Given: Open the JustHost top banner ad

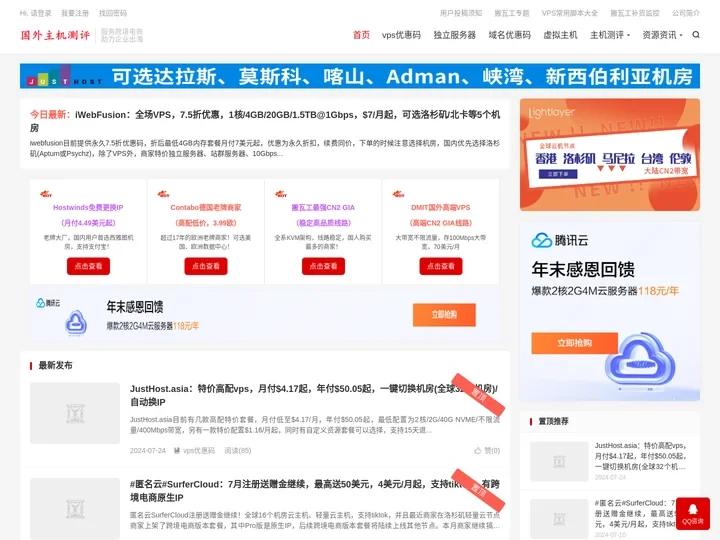Looking at the screenshot, I should point(360,76).
